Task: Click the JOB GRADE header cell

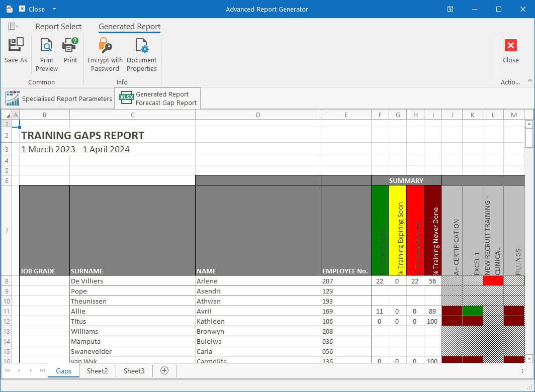Action: click(x=44, y=231)
